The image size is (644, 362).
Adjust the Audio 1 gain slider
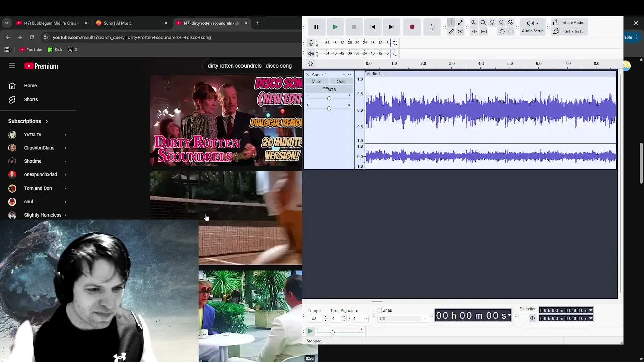(329, 98)
